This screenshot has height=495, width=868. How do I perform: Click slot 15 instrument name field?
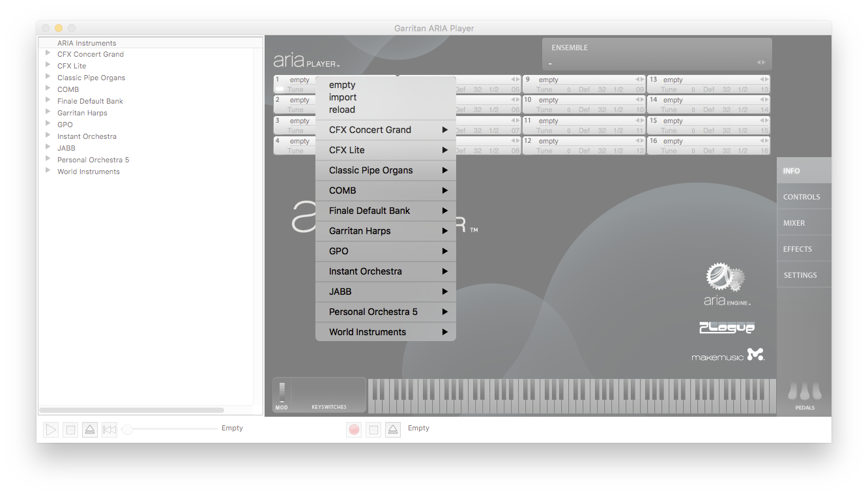pyautogui.click(x=711, y=121)
